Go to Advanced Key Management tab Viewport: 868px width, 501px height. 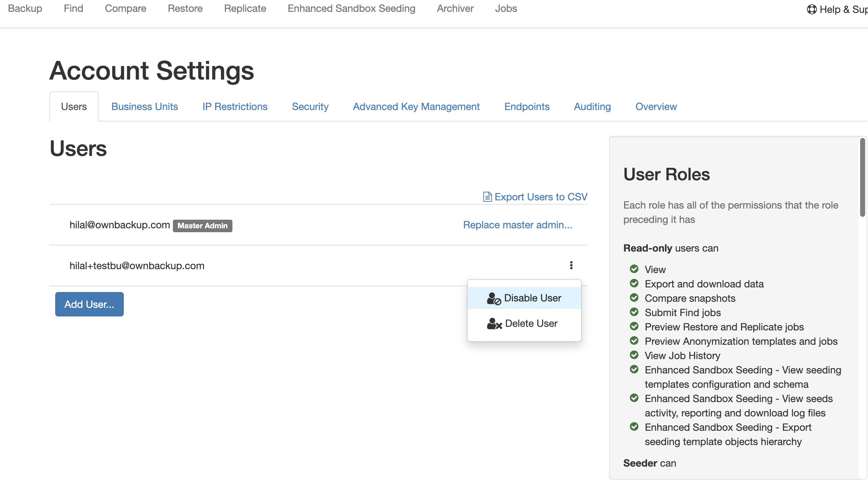point(416,107)
